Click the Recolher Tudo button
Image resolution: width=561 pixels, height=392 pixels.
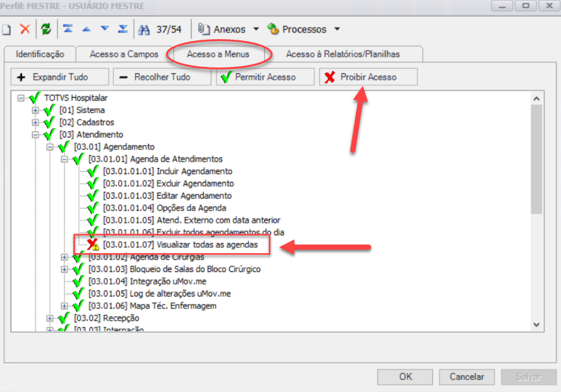click(x=162, y=77)
